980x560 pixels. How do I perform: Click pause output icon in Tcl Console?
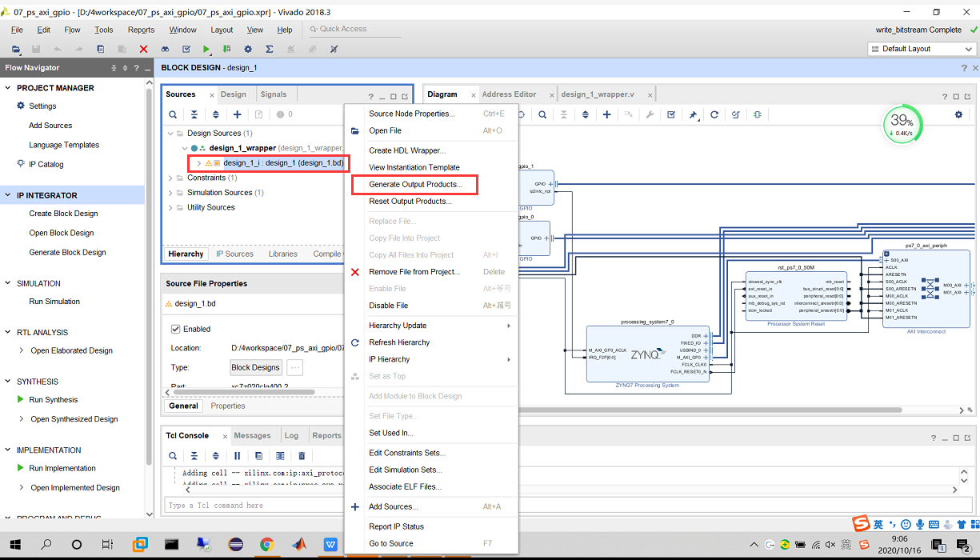point(237,456)
